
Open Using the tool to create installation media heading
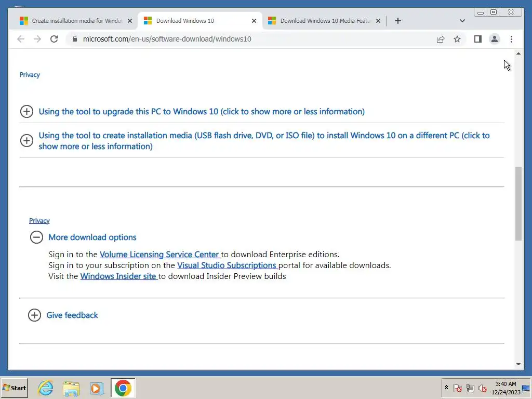[x=264, y=141]
